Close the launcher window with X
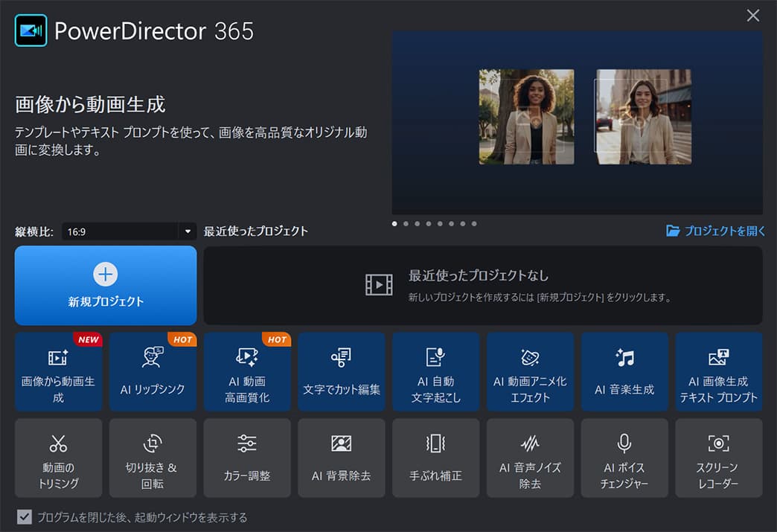 [x=753, y=16]
